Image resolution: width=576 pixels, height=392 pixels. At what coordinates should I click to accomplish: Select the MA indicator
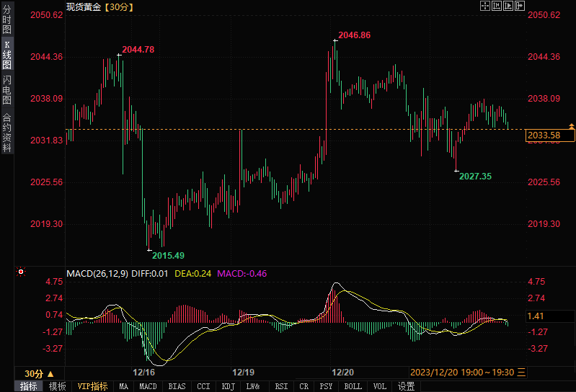click(x=124, y=386)
